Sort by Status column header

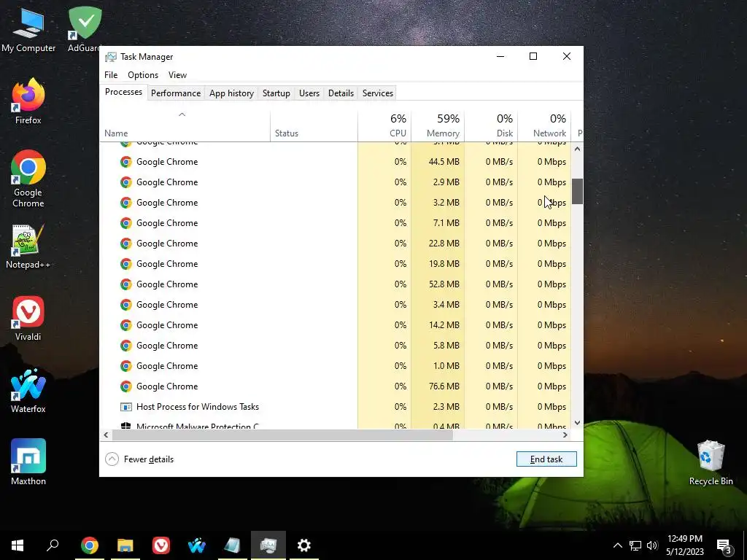[x=314, y=126]
